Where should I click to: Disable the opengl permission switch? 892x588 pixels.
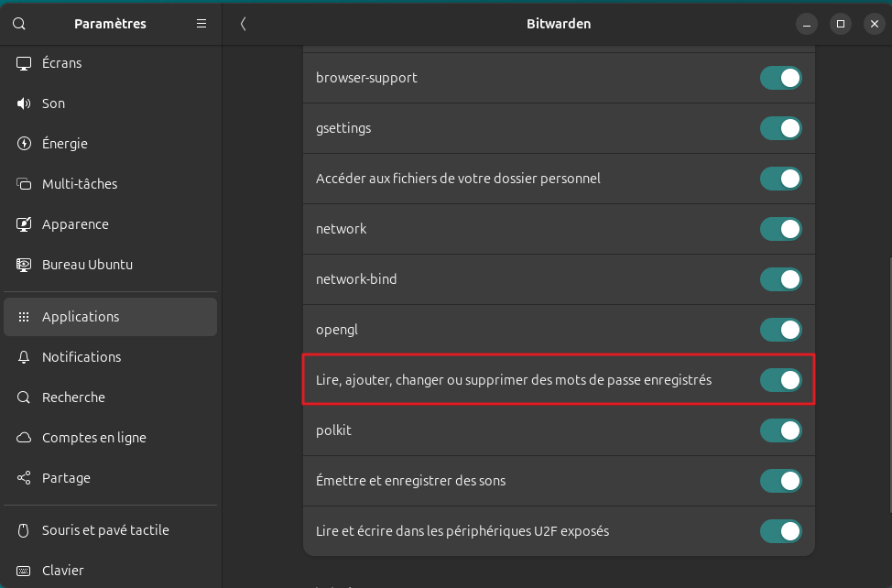(x=780, y=330)
